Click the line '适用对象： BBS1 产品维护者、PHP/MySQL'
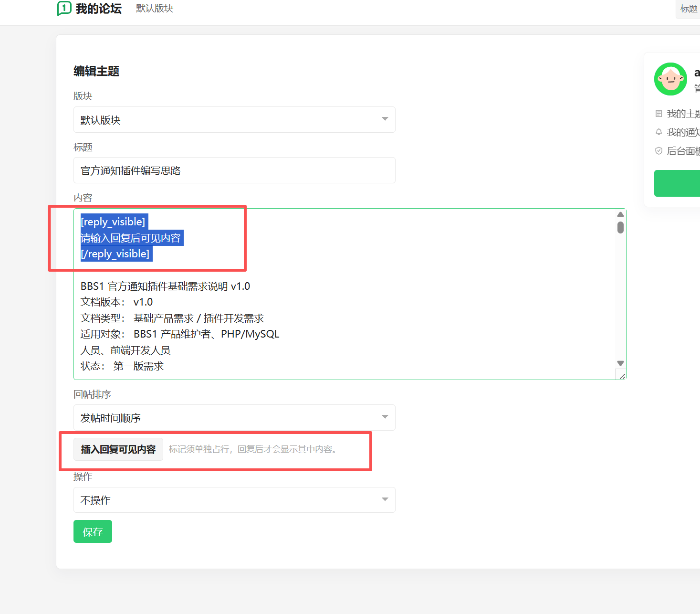700x614 pixels. click(180, 334)
